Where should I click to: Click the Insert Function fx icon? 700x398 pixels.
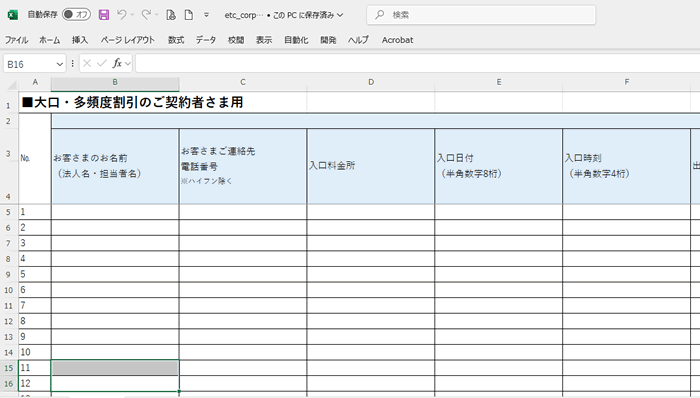117,64
